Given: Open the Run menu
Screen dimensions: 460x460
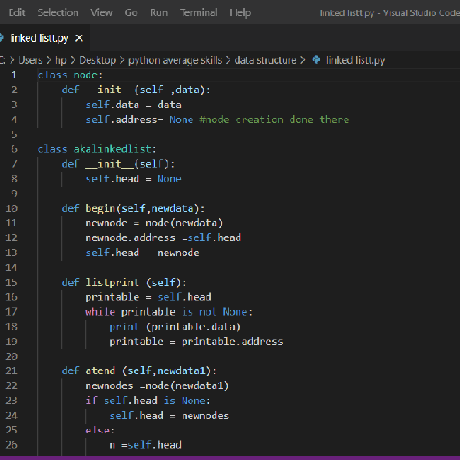Looking at the screenshot, I should click(159, 13).
